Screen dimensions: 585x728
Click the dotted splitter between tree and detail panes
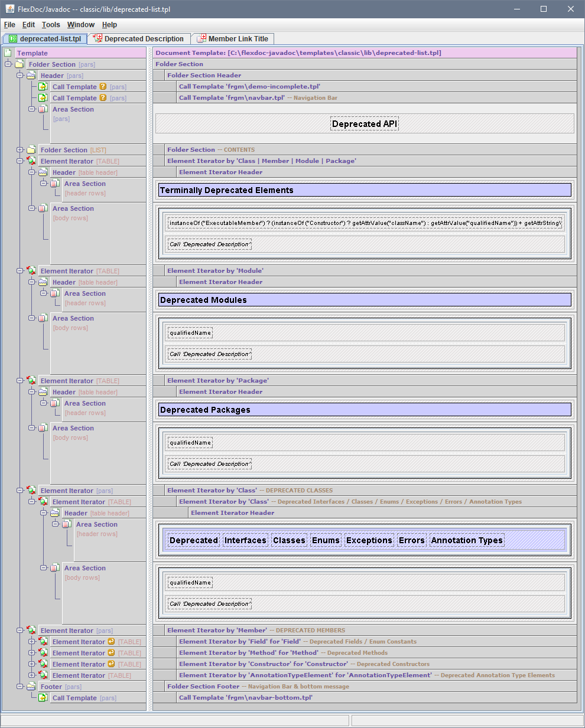pyautogui.click(x=149, y=378)
